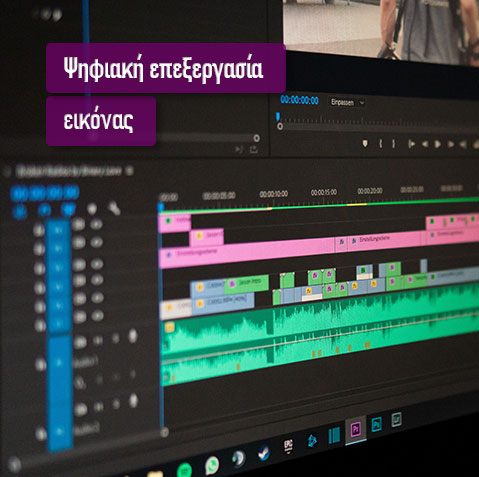Go to Out point in Program Monitor
The width and height of the screenshot is (479, 477).
point(463,144)
